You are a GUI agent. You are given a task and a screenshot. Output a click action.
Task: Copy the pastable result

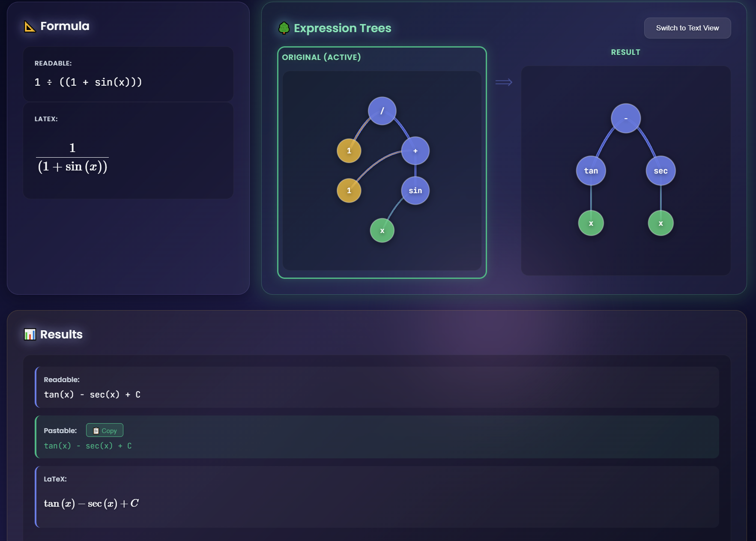(105, 430)
